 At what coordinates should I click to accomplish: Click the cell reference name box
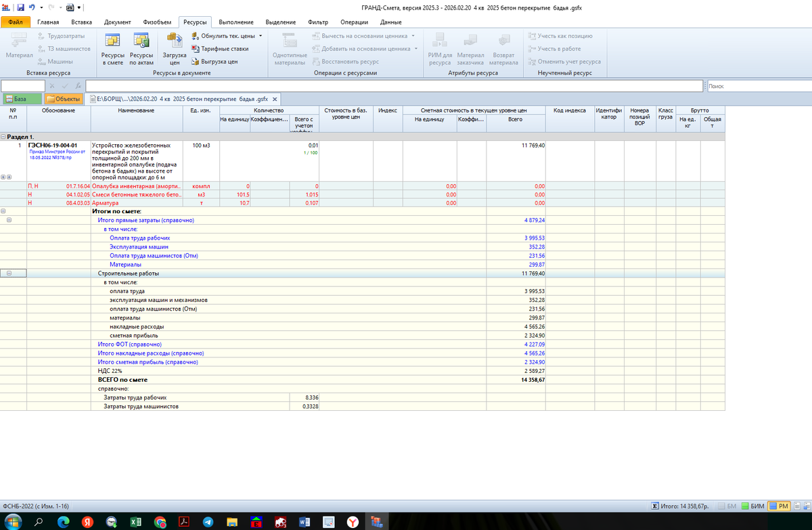coord(23,86)
